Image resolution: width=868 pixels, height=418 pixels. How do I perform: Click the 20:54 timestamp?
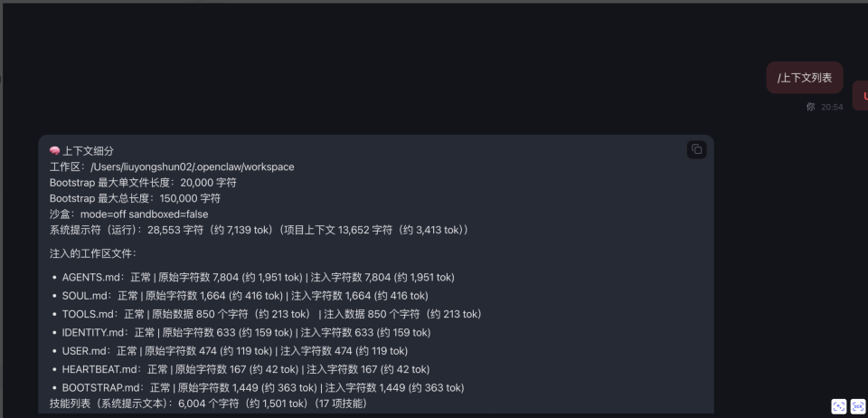[x=832, y=107]
